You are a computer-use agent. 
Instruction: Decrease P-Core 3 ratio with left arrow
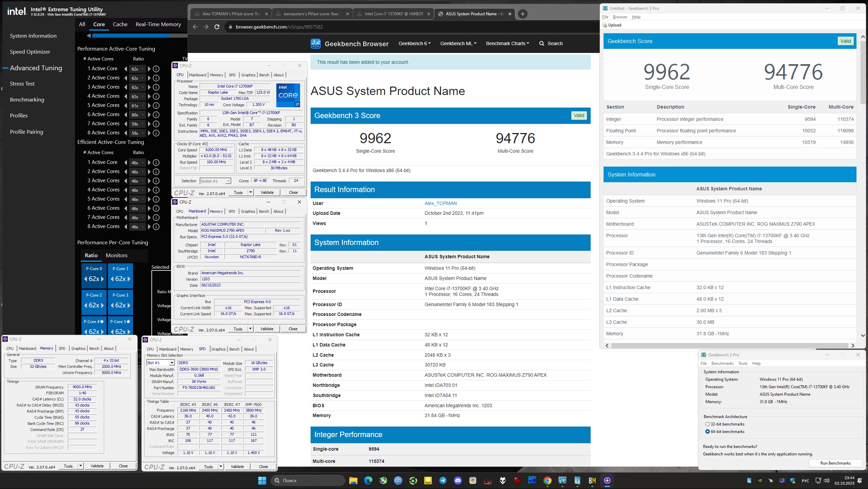coord(112,305)
